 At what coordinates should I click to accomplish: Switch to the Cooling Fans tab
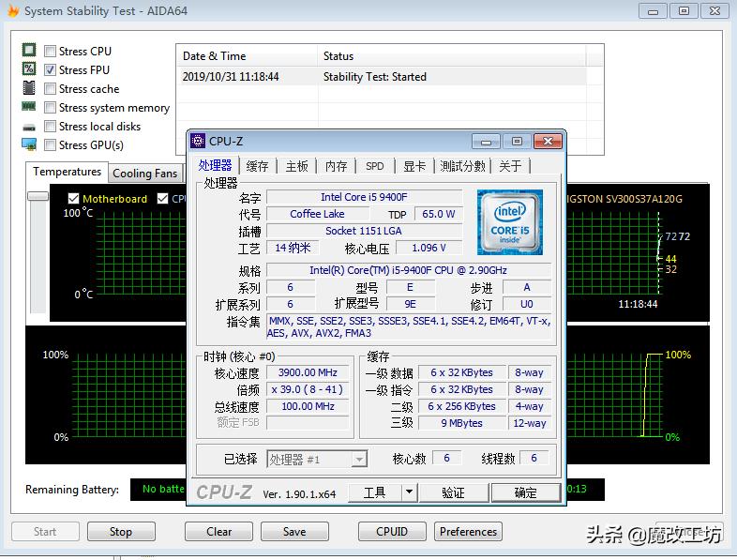(144, 174)
